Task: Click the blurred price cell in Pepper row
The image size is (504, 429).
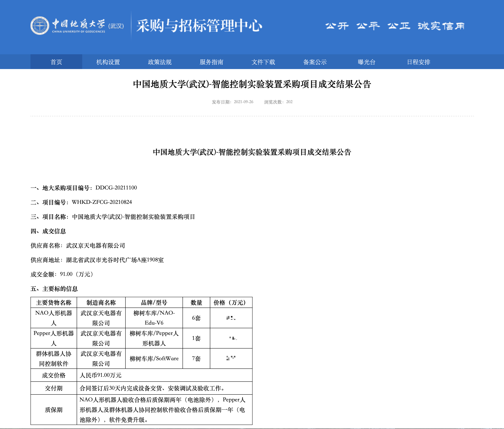Action: (231, 338)
